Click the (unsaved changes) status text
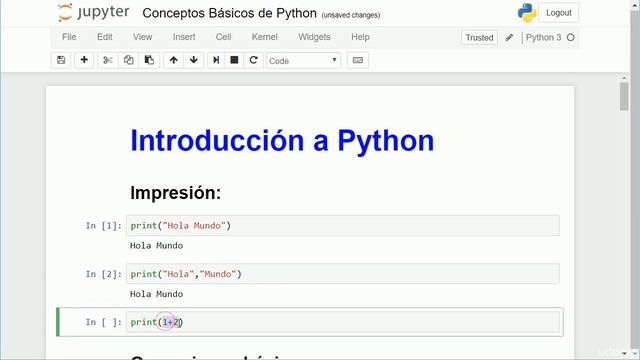The image size is (640, 360). 351,15
